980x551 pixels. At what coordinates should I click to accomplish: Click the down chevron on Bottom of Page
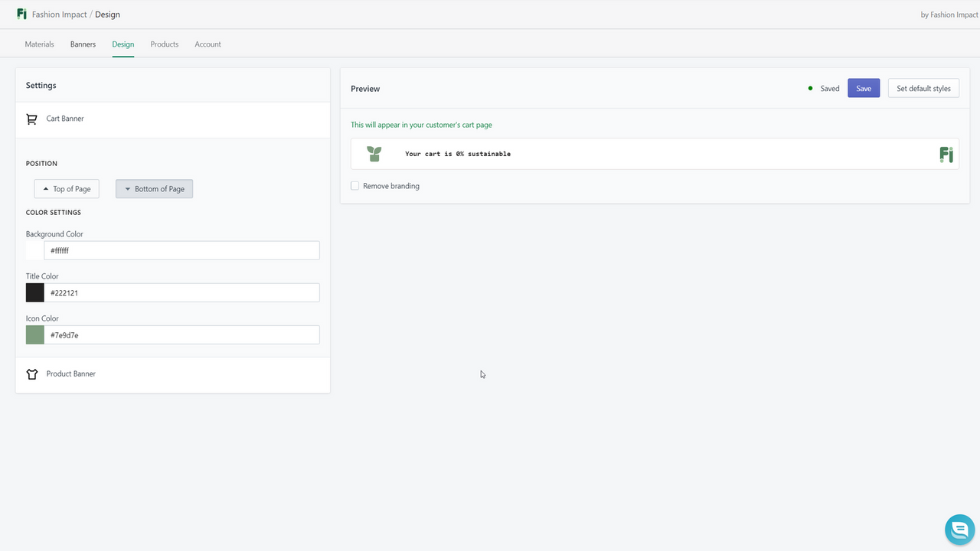127,188
